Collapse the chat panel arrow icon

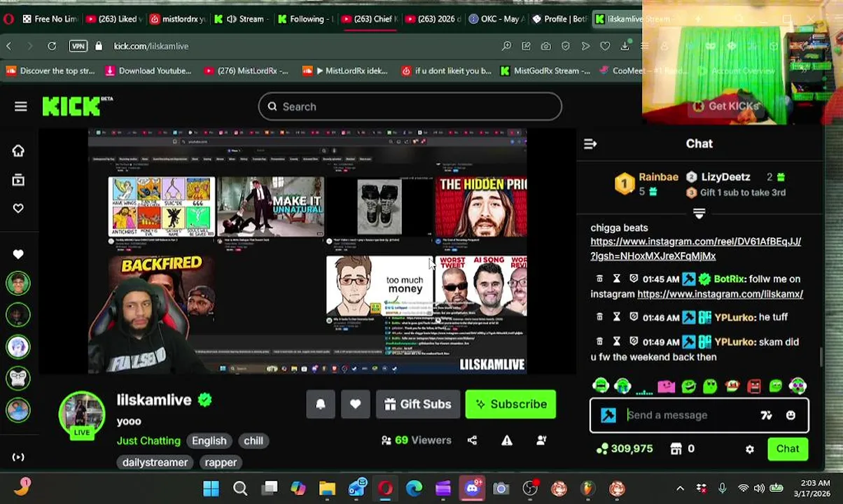pos(590,143)
